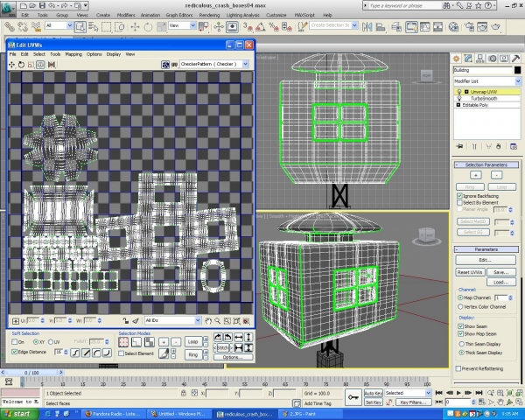Enable Prevent Reflattening checkbox
The width and height of the screenshot is (525, 420).
point(458,368)
